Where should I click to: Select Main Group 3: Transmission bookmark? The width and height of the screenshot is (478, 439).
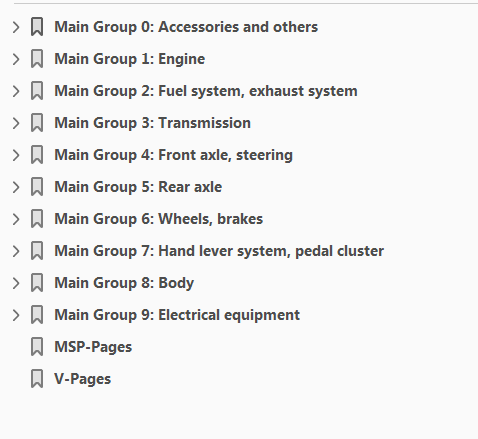coord(152,123)
